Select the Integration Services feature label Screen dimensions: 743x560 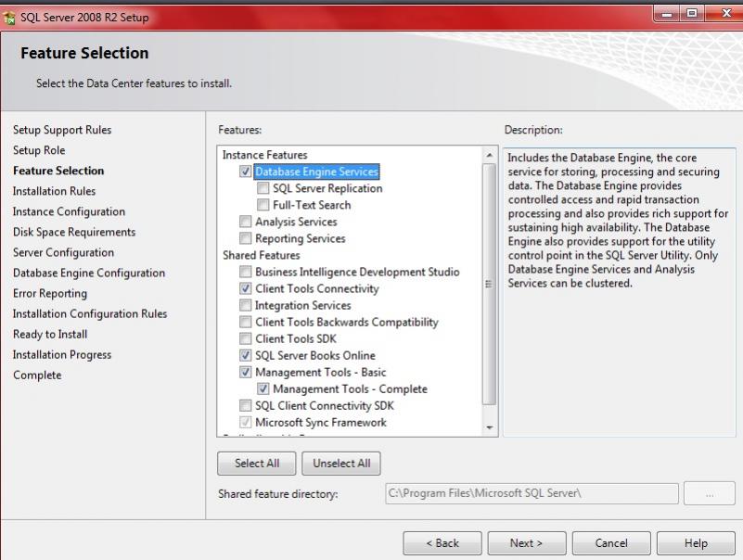click(303, 305)
